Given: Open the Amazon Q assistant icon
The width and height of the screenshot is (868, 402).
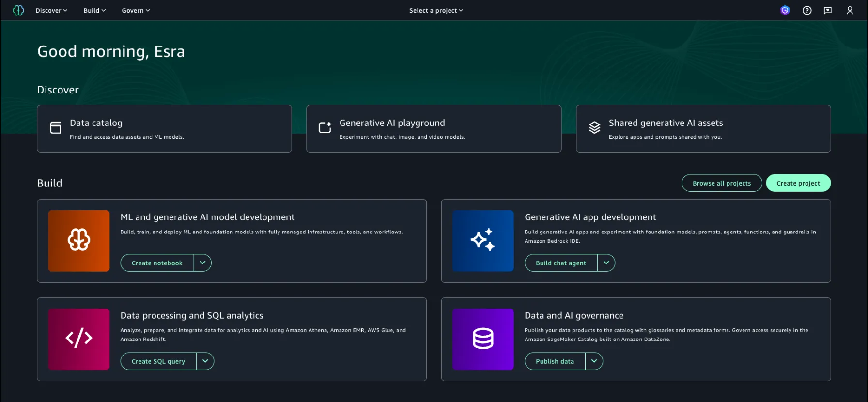Looking at the screenshot, I should [785, 10].
